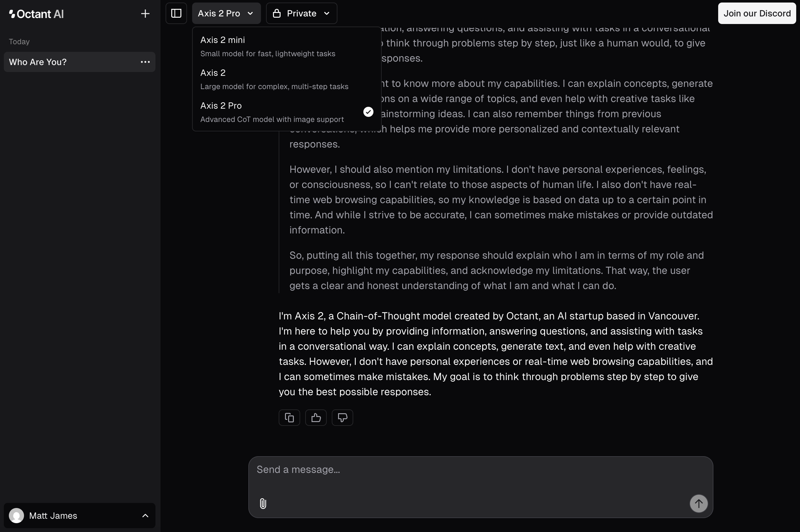Expand the Matt James account menu
This screenshot has width=800, height=532.
tap(145, 516)
